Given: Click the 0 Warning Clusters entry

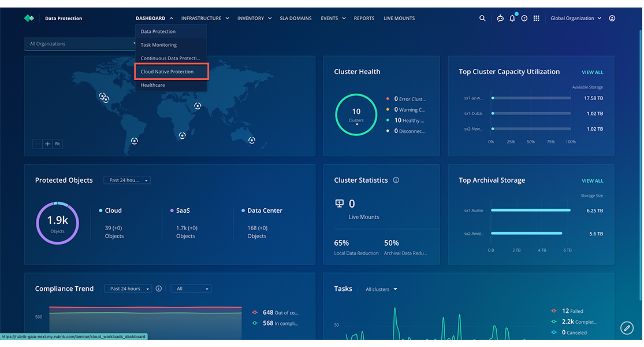Looking at the screenshot, I should (406, 109).
